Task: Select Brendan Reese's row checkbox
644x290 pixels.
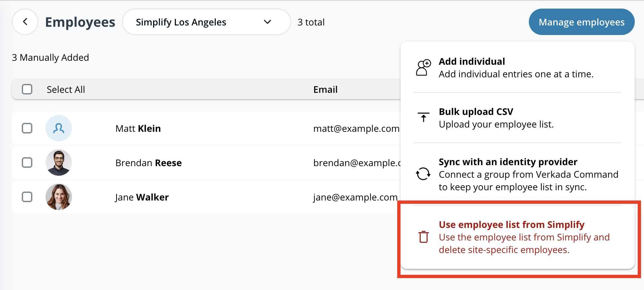Action: tap(27, 163)
